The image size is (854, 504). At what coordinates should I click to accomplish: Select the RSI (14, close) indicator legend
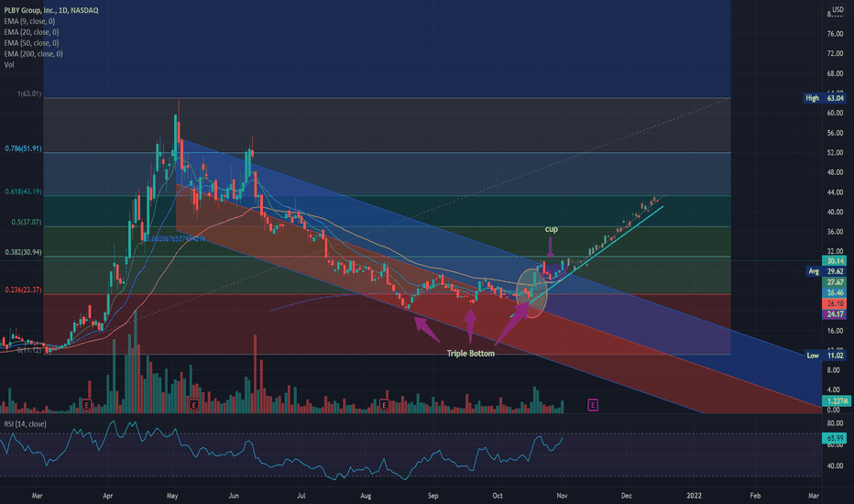[x=25, y=424]
